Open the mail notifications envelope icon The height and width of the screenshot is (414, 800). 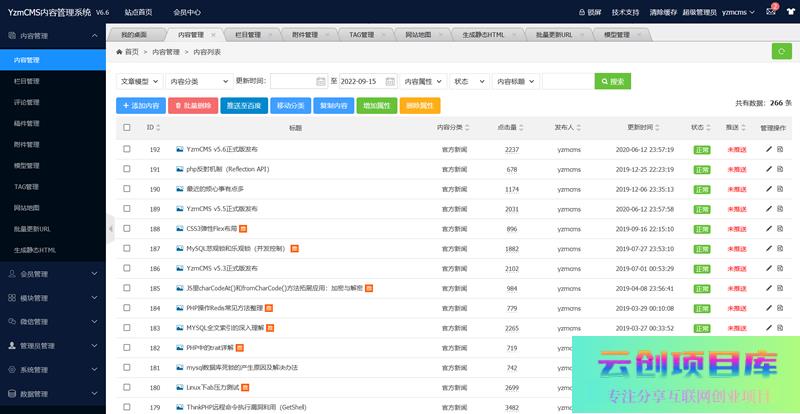pos(770,12)
